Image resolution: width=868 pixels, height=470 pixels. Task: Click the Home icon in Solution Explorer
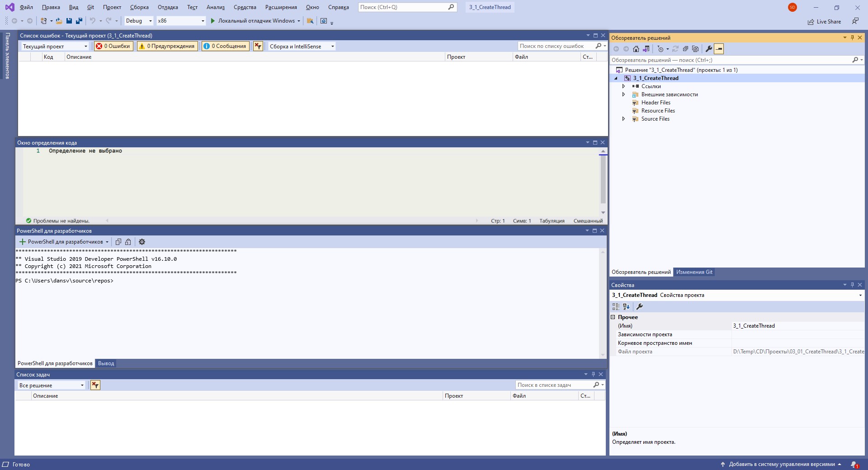click(636, 49)
